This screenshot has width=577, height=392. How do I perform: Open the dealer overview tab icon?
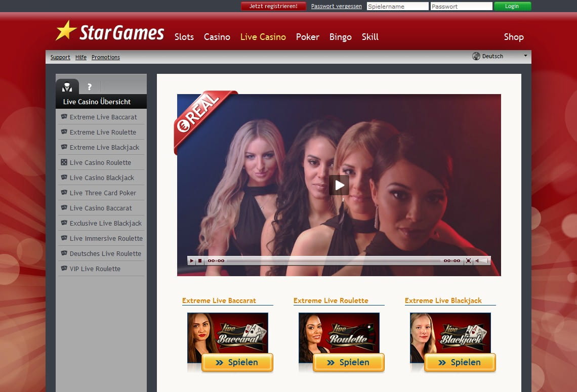coord(67,87)
